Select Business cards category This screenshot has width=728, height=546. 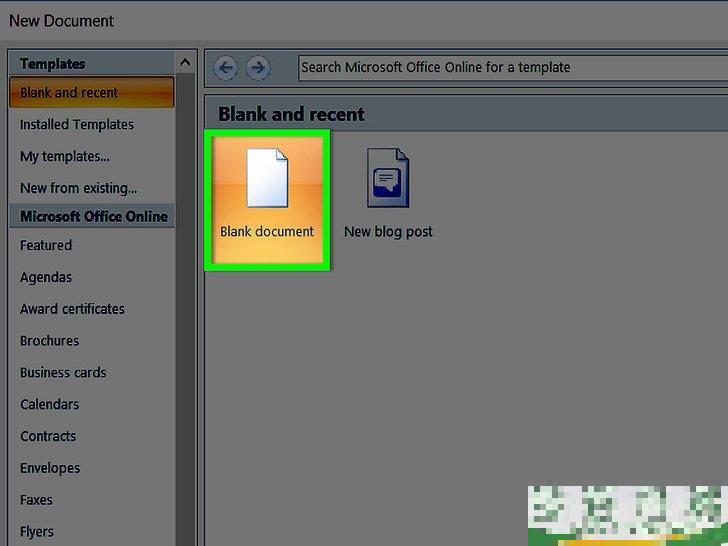click(63, 373)
